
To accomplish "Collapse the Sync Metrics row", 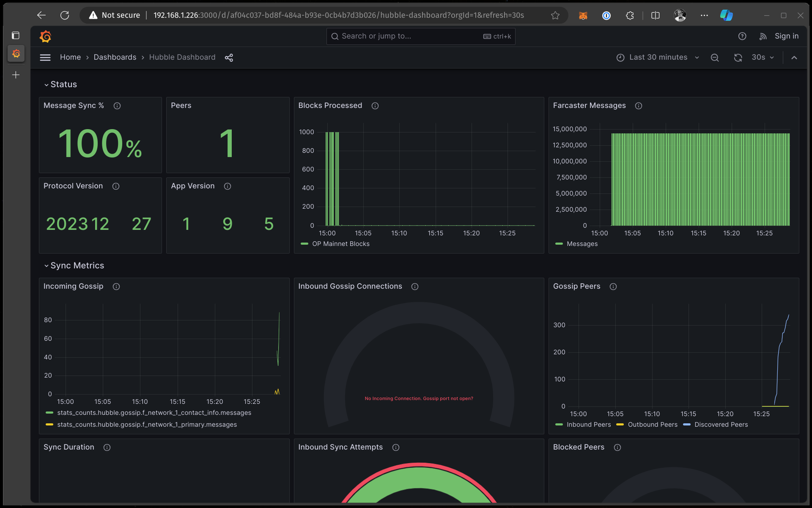I will [x=74, y=265].
